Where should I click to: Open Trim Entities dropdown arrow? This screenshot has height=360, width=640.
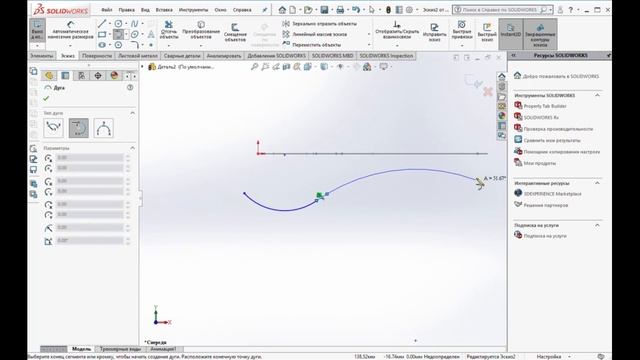(169, 46)
